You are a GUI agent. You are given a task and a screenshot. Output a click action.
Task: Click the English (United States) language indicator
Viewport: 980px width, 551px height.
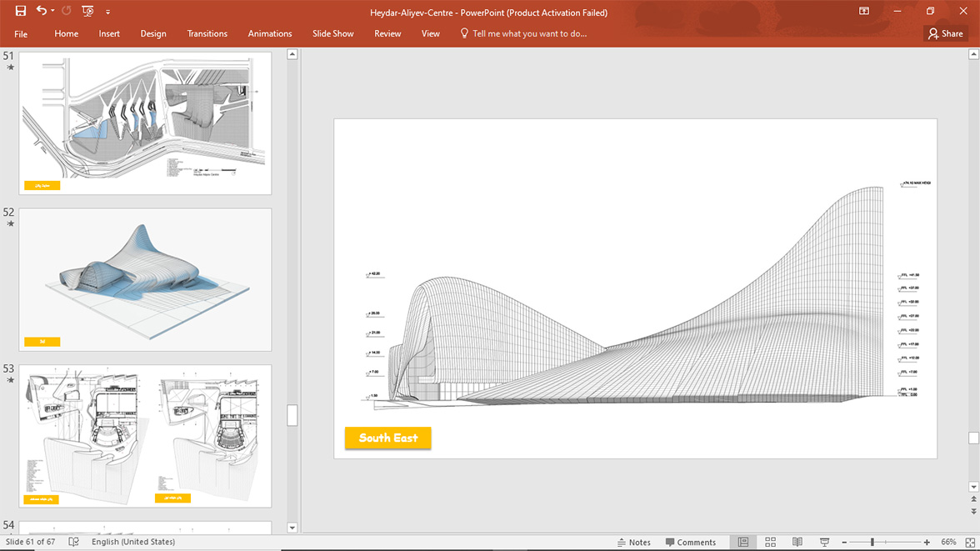pos(133,542)
